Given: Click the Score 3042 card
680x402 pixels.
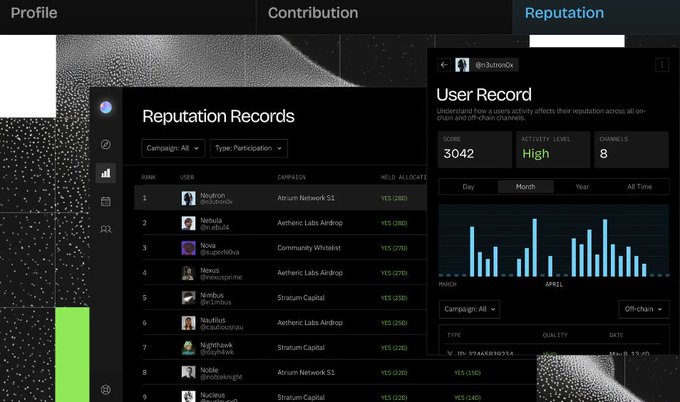Looking at the screenshot, I should 474,150.
